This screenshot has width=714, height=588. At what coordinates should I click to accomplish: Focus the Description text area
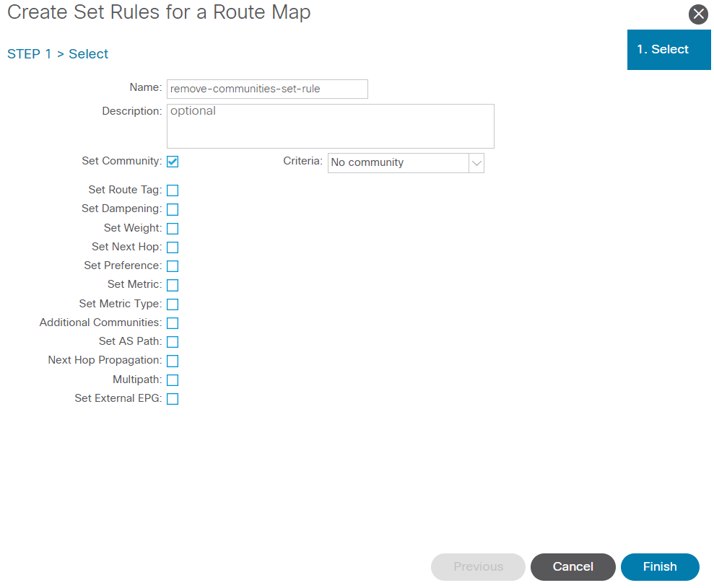click(330, 126)
